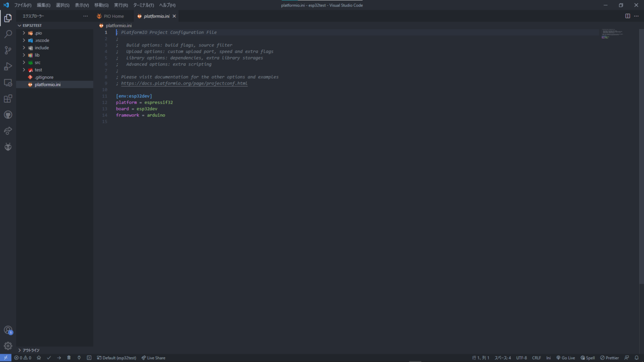Expand the lib folder

(24, 55)
